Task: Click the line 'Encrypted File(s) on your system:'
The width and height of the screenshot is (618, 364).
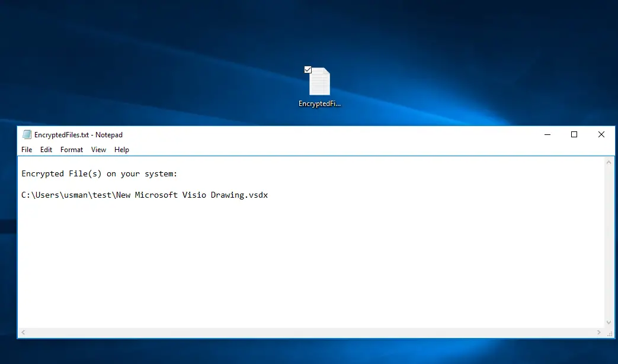Action: coord(100,173)
